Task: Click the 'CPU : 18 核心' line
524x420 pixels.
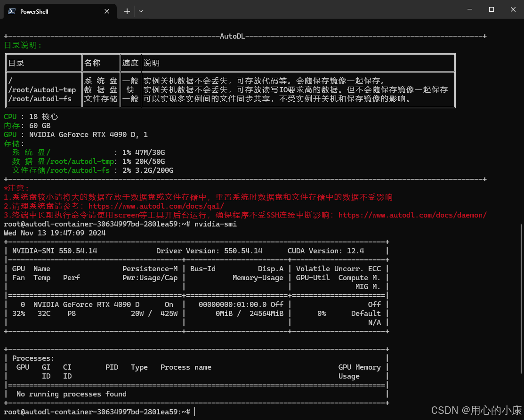Action: (31, 117)
